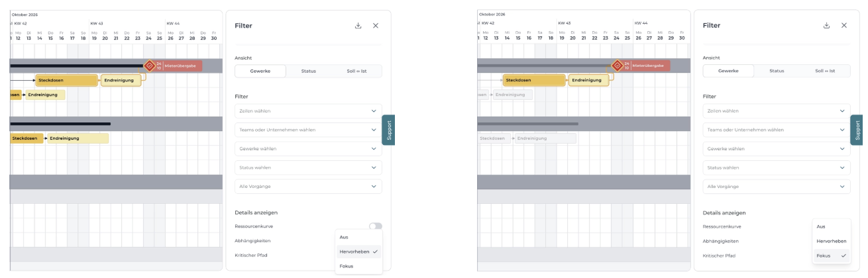This screenshot has height=278, width=868.
Task: Choose Aus in the right screenshot's popup menu
Action: [832, 226]
